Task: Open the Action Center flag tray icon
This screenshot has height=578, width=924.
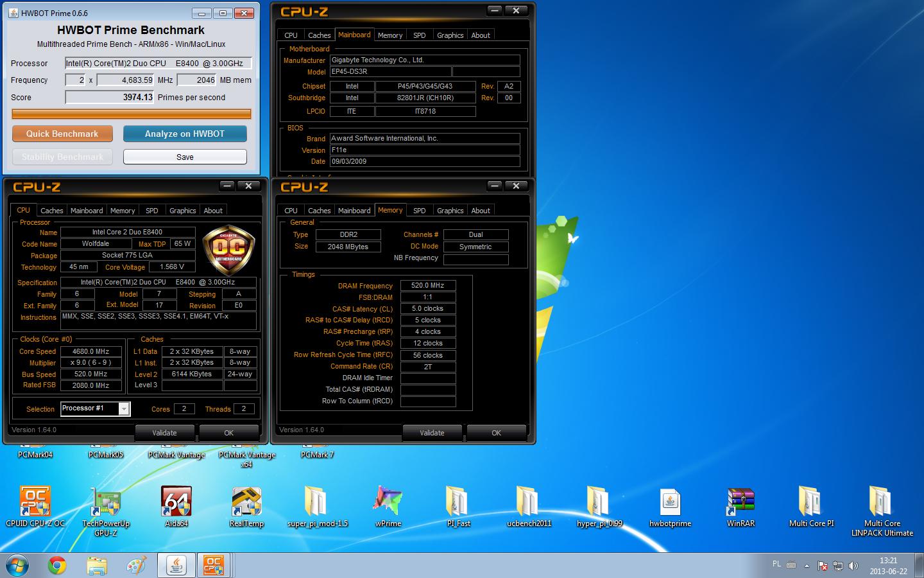Action: (823, 566)
